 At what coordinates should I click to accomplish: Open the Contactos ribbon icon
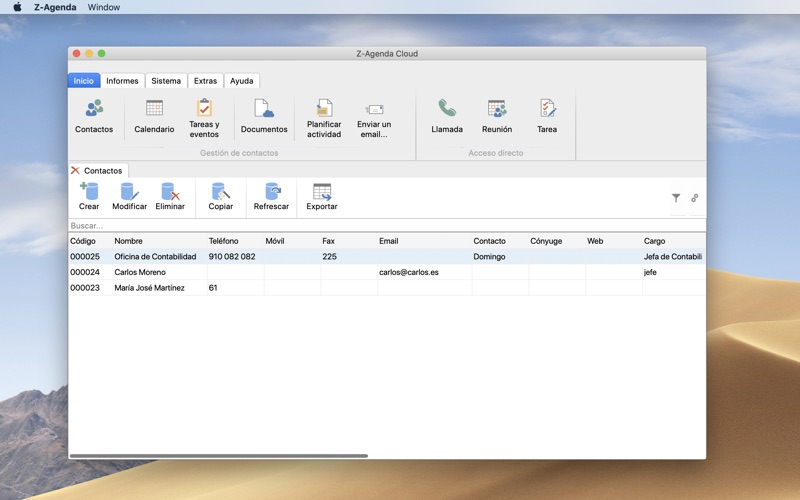coord(94,116)
